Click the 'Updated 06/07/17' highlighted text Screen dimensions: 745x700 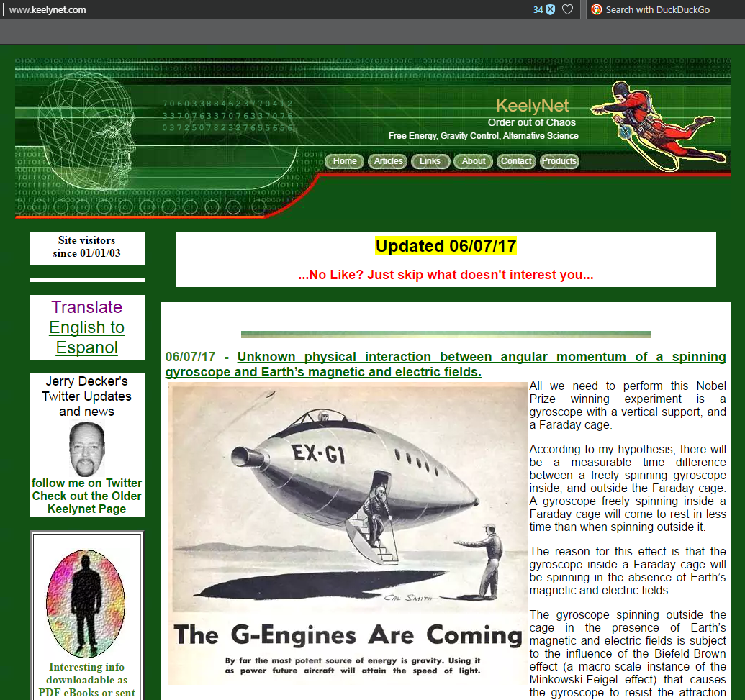446,246
